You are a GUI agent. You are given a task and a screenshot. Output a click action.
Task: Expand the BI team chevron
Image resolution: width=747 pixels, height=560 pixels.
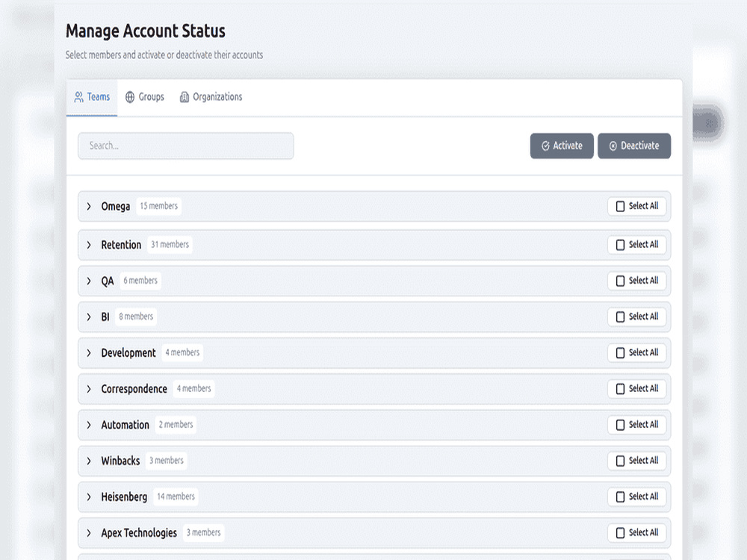[89, 317]
